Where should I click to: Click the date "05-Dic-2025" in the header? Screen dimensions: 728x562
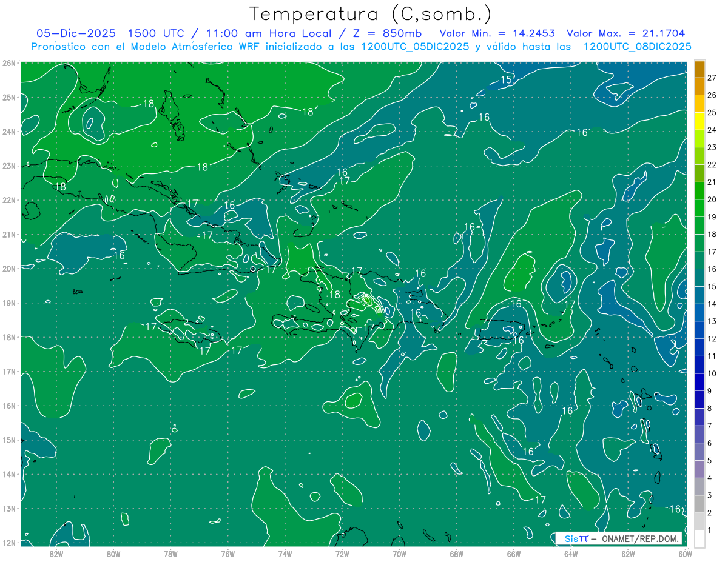76,33
